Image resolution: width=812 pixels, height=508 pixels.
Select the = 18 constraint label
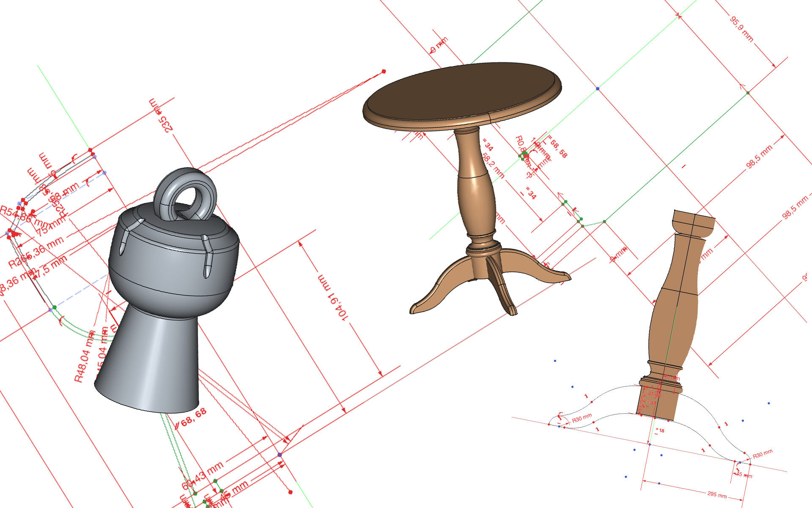(x=660, y=431)
